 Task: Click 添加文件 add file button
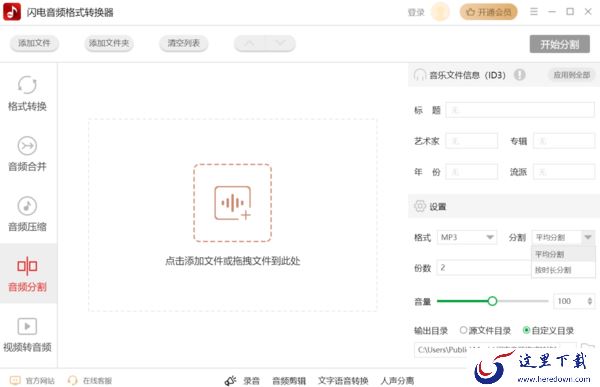[34, 43]
